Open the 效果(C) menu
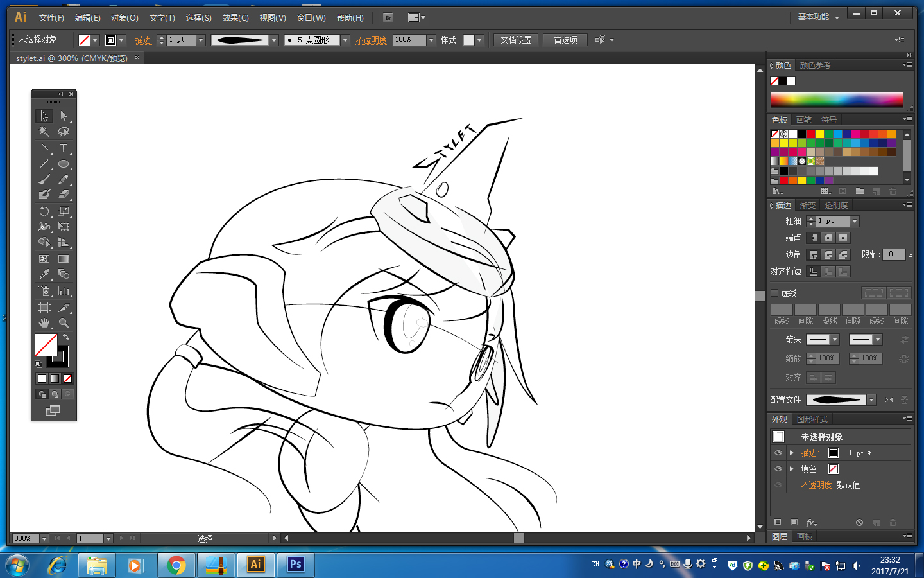924x578 pixels. coord(235,18)
